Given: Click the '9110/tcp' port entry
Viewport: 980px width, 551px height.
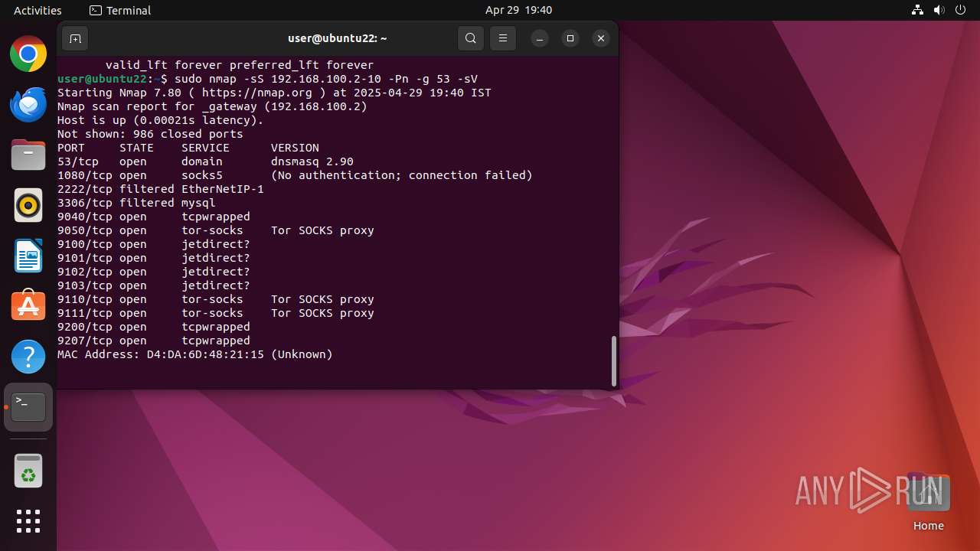Looking at the screenshot, I should click(x=84, y=299).
